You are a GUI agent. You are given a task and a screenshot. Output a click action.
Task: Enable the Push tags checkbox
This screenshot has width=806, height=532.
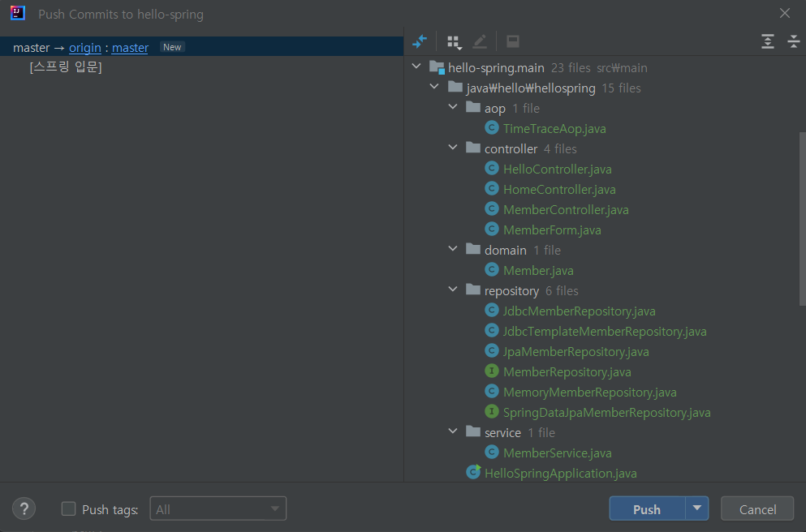click(68, 509)
